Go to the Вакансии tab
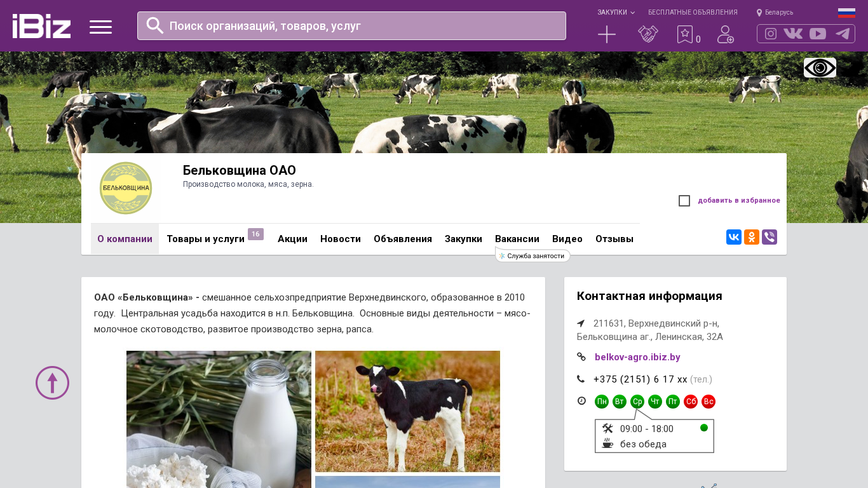This screenshot has width=868, height=488. [x=517, y=239]
